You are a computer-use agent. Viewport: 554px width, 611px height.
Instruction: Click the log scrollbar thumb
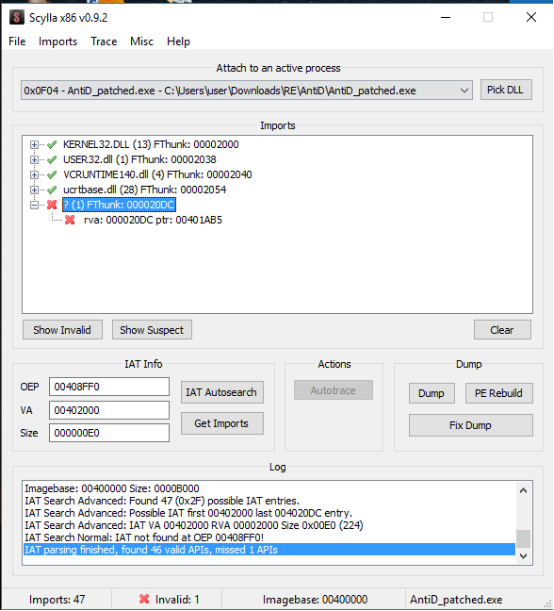click(x=523, y=539)
